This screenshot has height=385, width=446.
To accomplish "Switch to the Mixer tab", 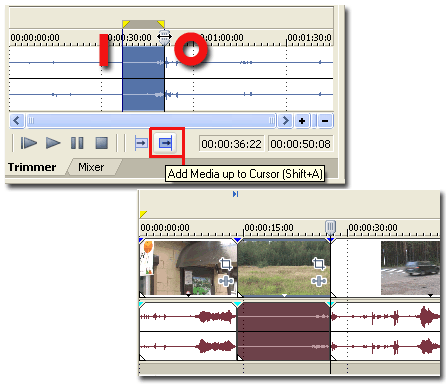I will point(91,167).
